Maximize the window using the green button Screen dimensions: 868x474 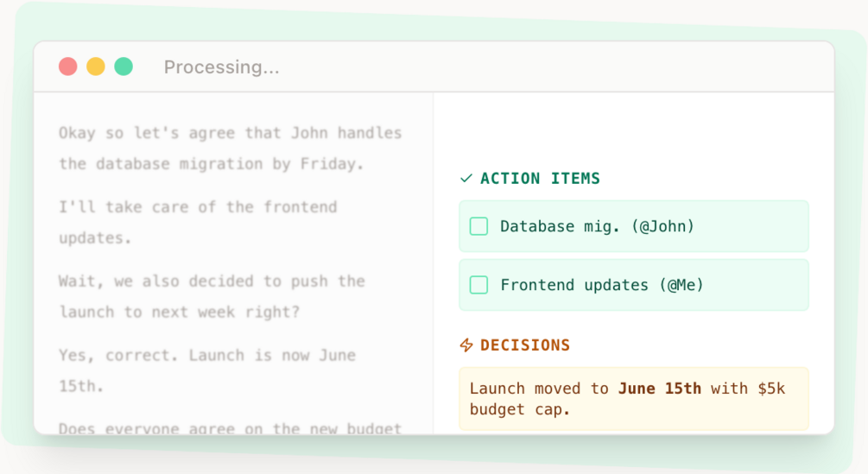[x=124, y=66]
